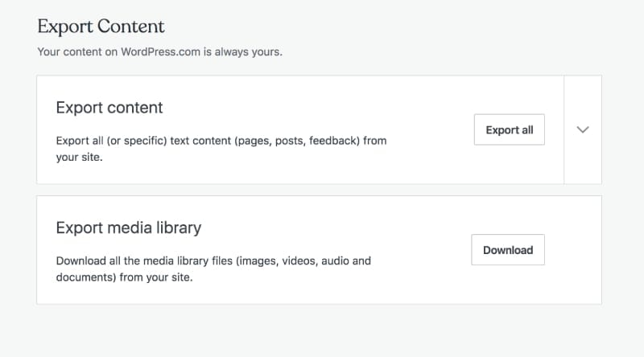This screenshot has width=644, height=357.
Task: Click the 'Export media library' card title
Action: click(x=129, y=228)
